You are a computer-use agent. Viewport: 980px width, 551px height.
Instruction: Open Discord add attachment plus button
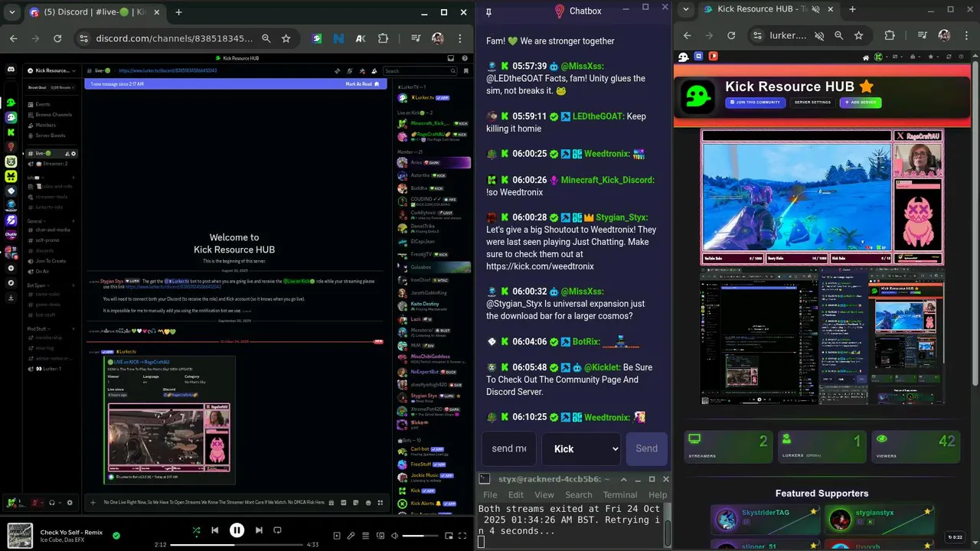93,503
